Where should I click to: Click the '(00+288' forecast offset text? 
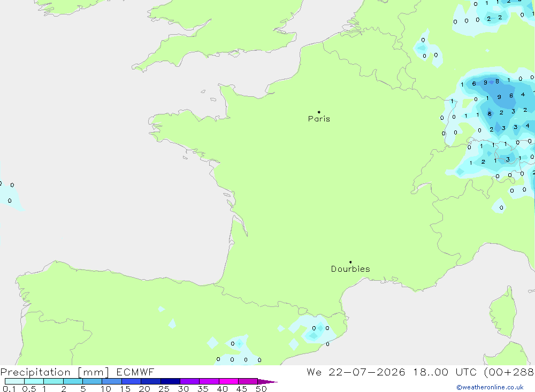pyautogui.click(x=509, y=372)
